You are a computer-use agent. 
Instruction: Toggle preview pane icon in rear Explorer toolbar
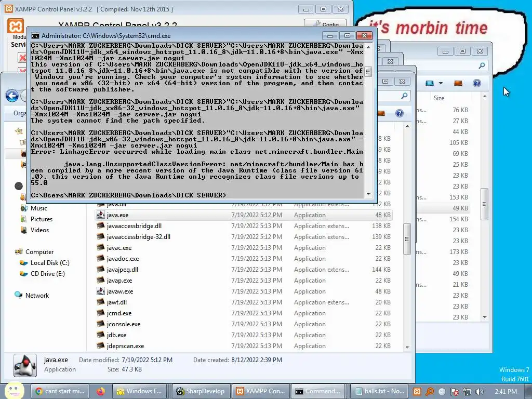(x=458, y=83)
